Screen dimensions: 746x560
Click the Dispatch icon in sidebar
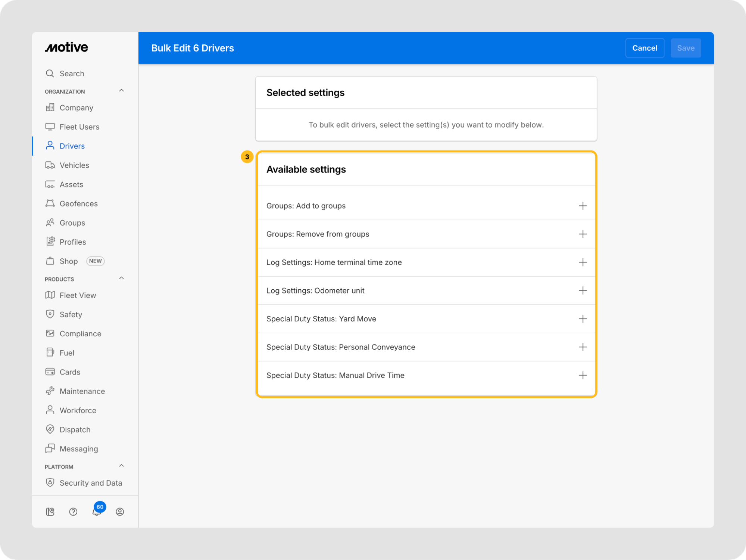pyautogui.click(x=50, y=429)
